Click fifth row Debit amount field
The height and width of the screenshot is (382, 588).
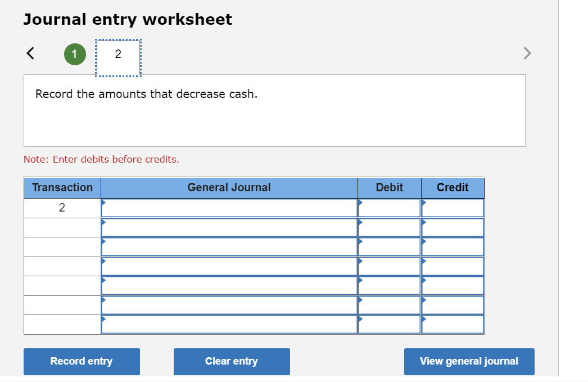tap(389, 286)
